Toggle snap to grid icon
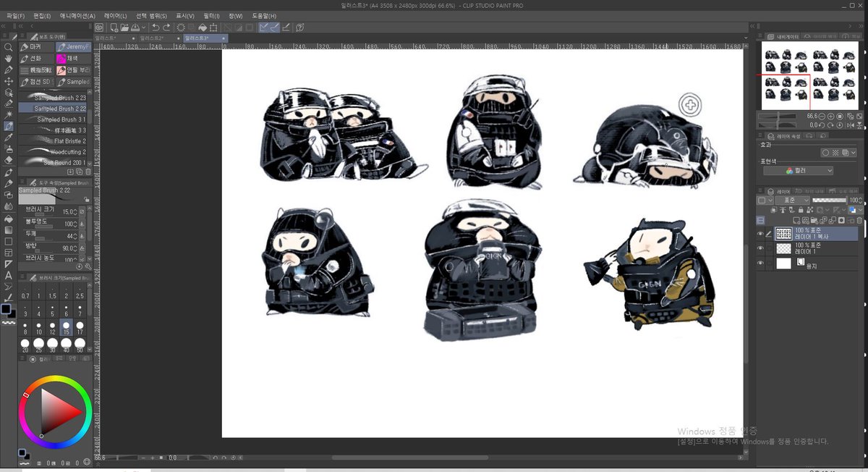The height and width of the screenshot is (472, 868). 286,28
